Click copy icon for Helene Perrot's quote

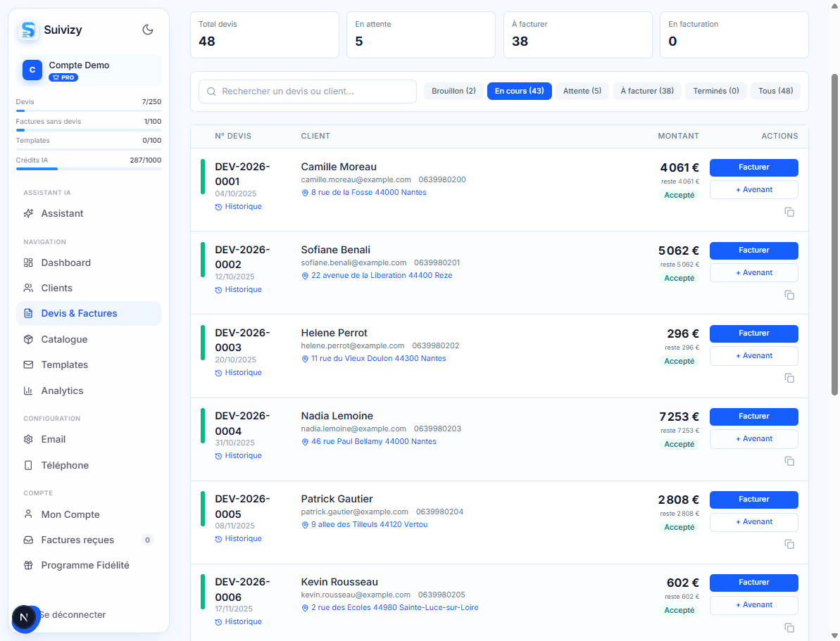[789, 378]
